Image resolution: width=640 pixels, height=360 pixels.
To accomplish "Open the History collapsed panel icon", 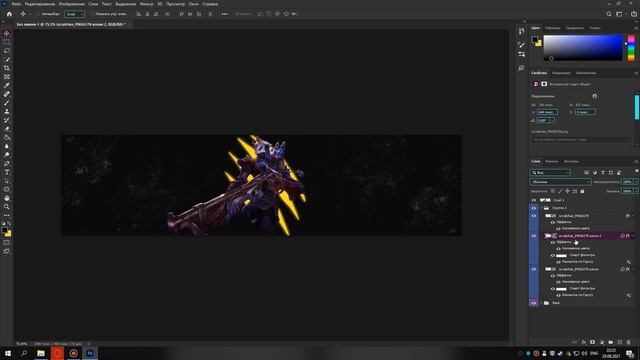I will pos(521,31).
